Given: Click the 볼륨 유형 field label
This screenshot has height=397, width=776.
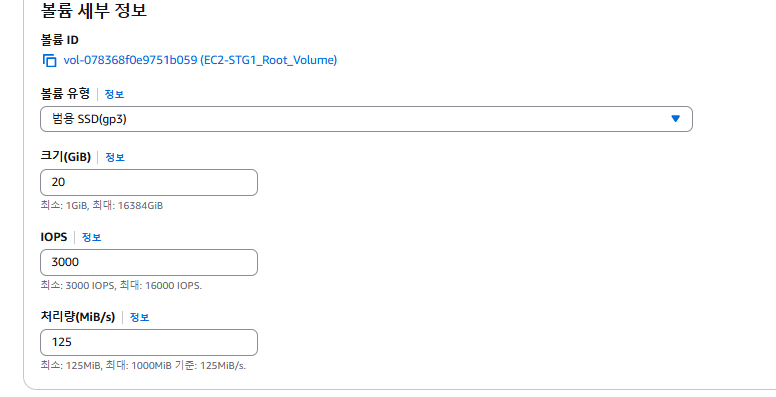Looking at the screenshot, I should [x=65, y=94].
